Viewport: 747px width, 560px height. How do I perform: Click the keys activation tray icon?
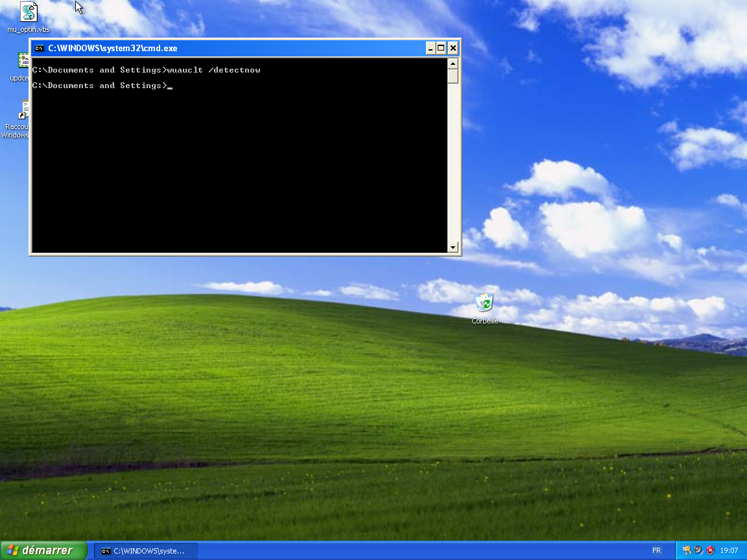(x=687, y=550)
